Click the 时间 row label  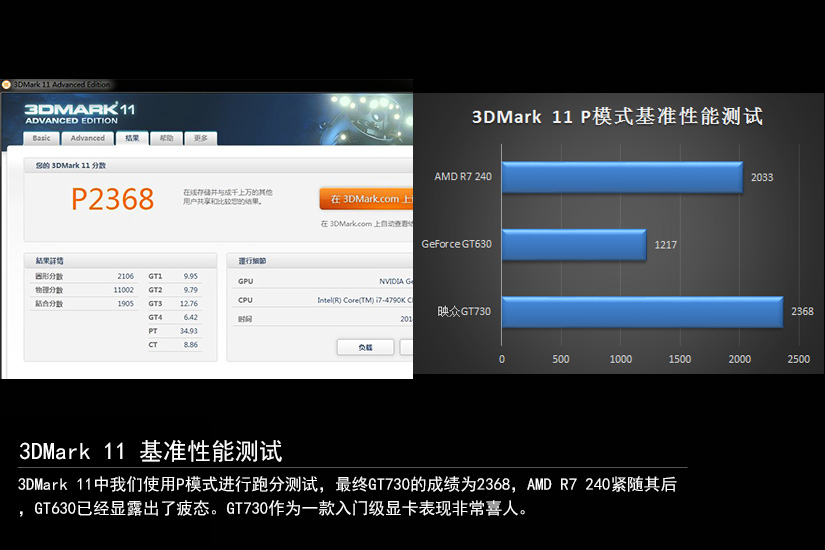pos(245,319)
